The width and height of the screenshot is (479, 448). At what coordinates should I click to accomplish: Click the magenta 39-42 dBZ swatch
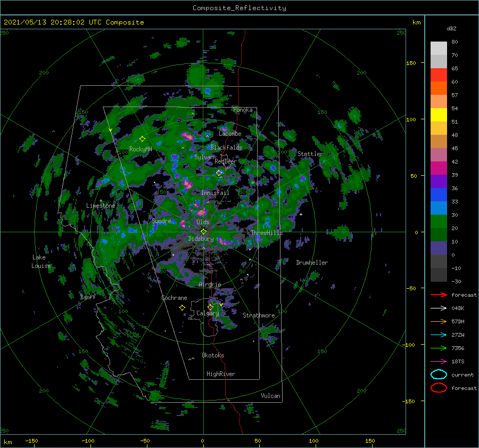pos(439,168)
